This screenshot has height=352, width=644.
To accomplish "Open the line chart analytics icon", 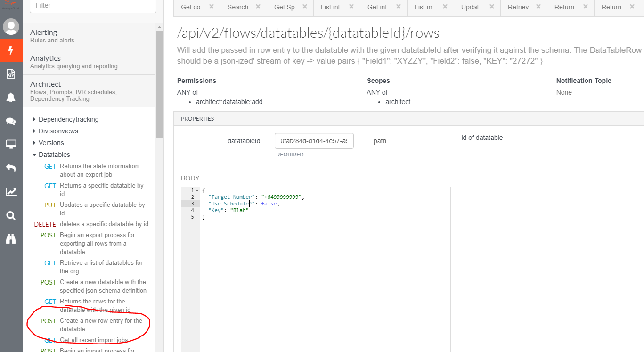I will 11,192.
